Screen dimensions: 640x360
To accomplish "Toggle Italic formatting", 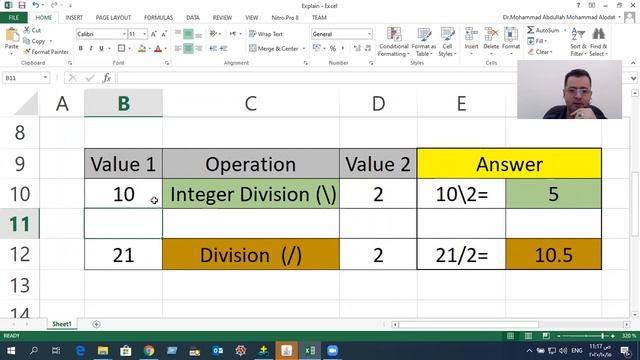I will (x=91, y=49).
